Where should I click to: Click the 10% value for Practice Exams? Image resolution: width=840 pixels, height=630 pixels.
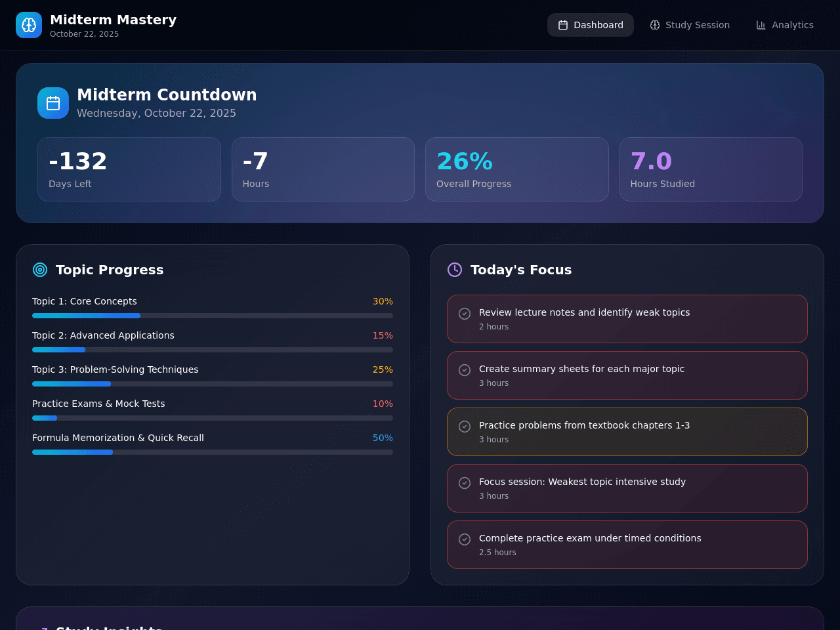point(383,404)
